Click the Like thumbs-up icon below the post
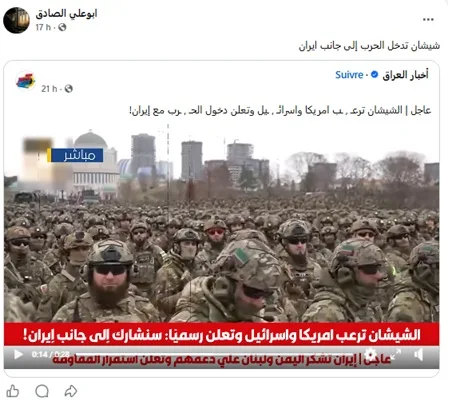 click(x=13, y=391)
